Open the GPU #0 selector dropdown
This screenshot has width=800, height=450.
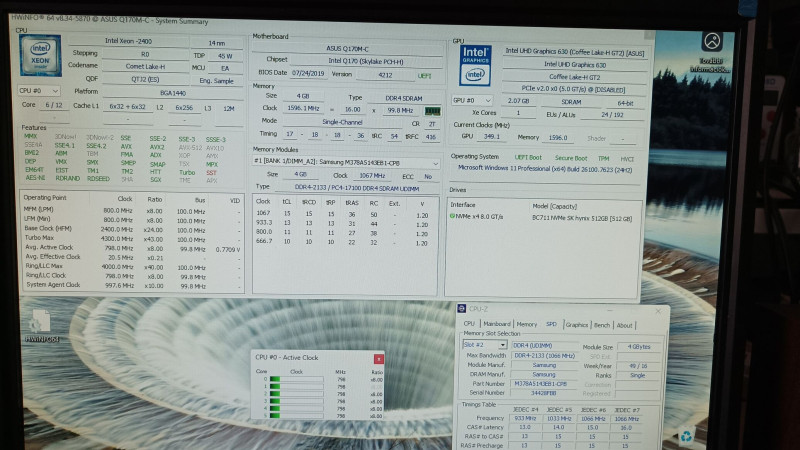pyautogui.click(x=472, y=101)
